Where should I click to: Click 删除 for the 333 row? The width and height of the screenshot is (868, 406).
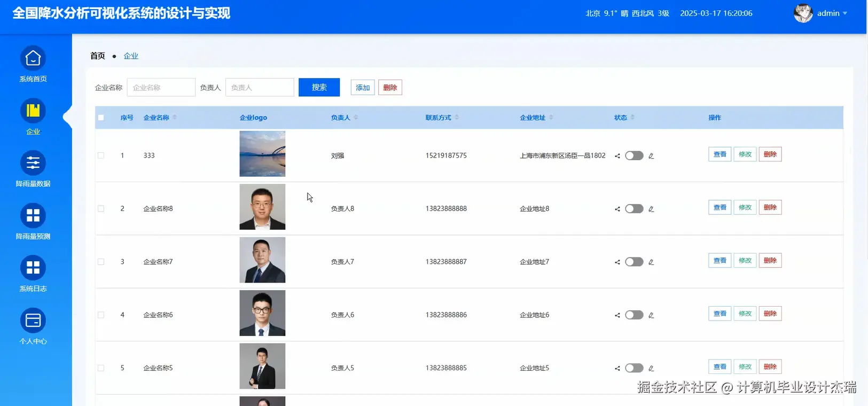[x=770, y=154]
